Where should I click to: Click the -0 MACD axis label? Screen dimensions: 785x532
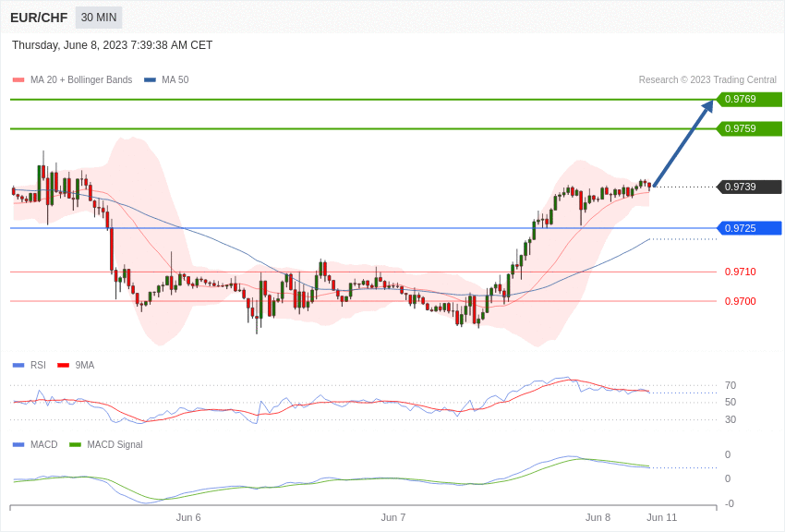(x=730, y=503)
